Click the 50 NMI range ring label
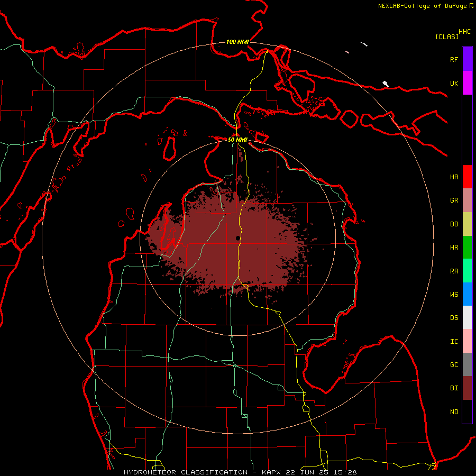This screenshot has height=476, width=476. [x=237, y=140]
